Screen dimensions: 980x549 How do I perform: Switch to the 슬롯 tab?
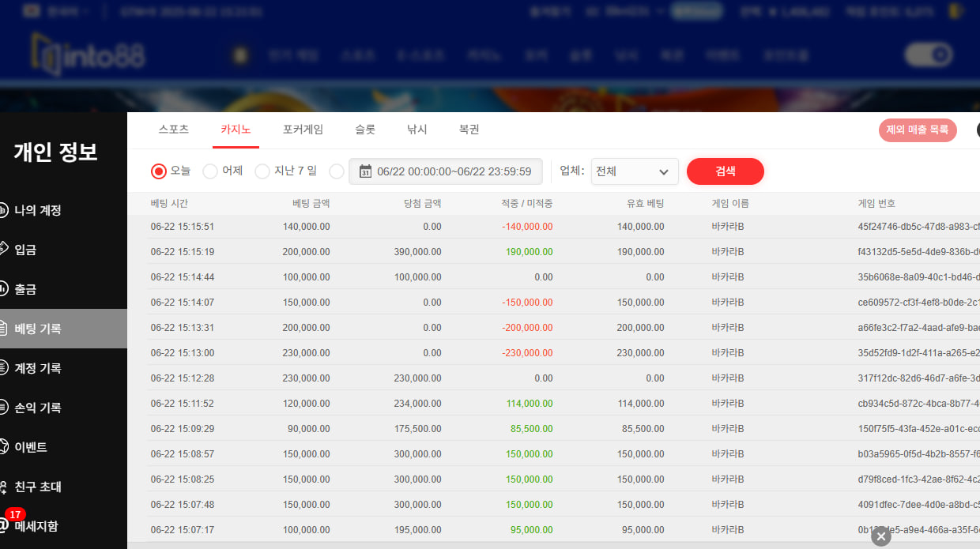365,130
